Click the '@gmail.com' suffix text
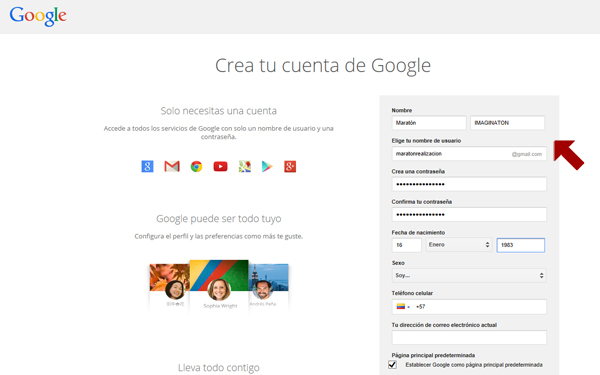 click(527, 154)
